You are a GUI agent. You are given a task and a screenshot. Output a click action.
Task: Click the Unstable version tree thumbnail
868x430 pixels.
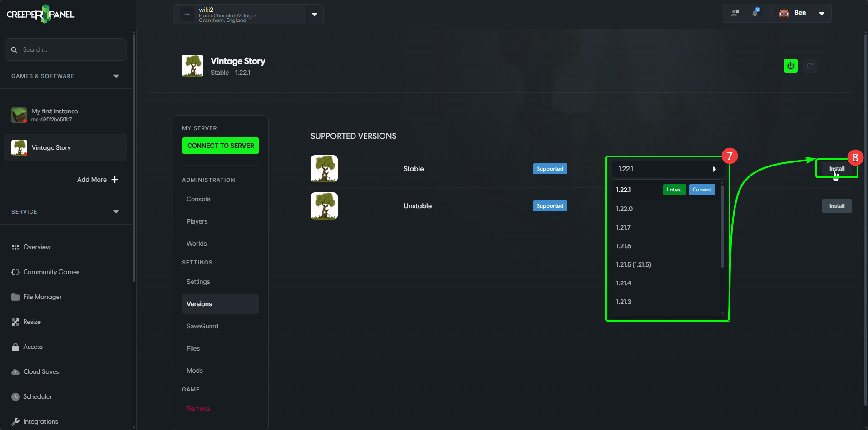[324, 206]
